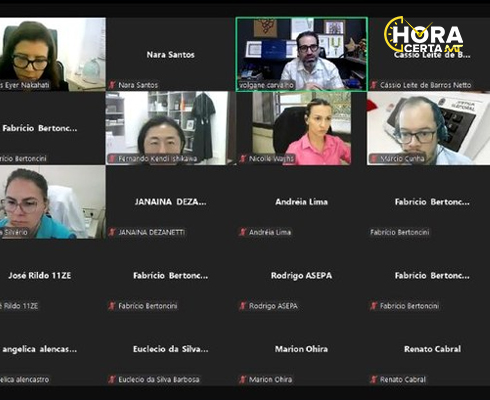
Task: Click small 'Fabrício Bertoncini' label without mic icon beside Andréia Lima
Action: (400, 232)
